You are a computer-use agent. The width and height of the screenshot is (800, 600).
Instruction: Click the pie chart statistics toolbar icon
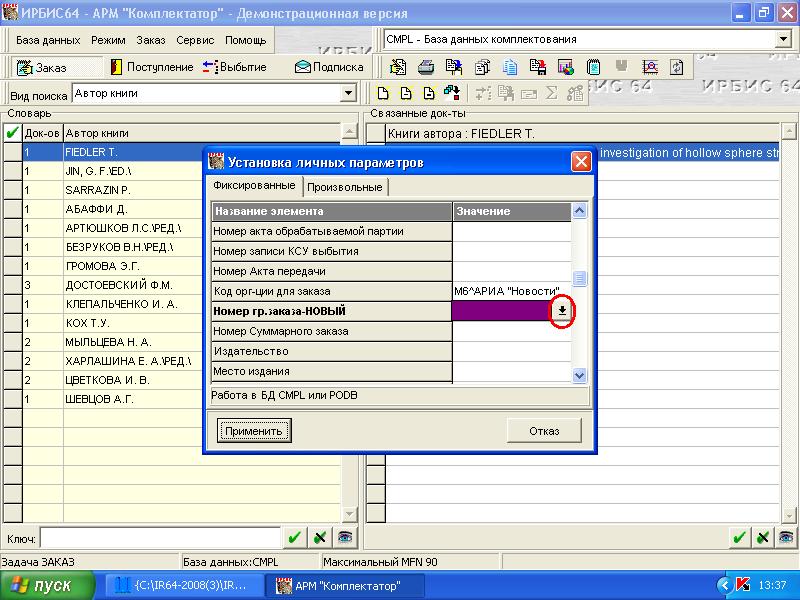[x=566, y=67]
